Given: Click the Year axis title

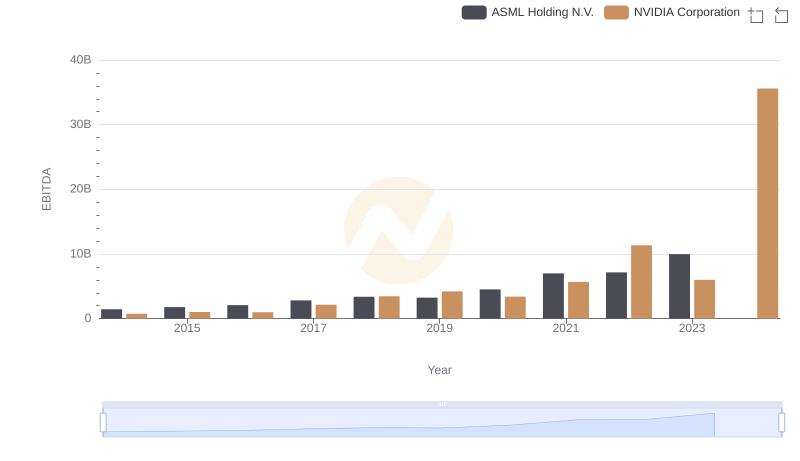Looking at the screenshot, I should (439, 370).
